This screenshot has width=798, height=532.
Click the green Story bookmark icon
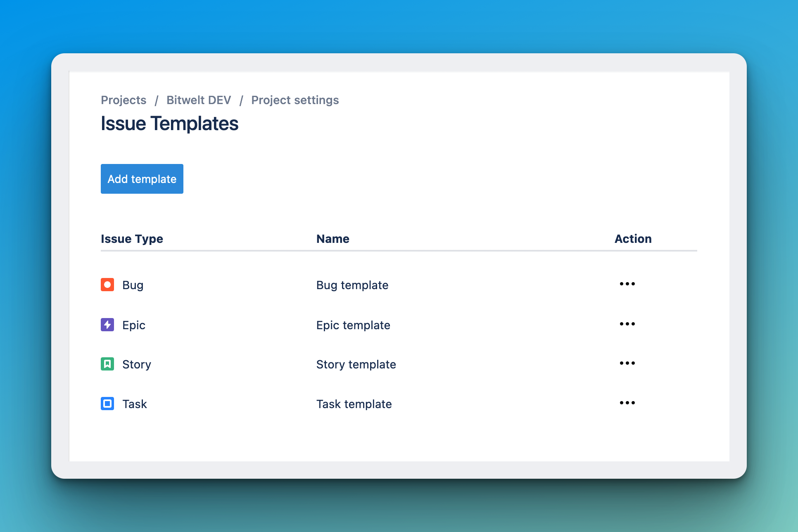[x=107, y=364]
